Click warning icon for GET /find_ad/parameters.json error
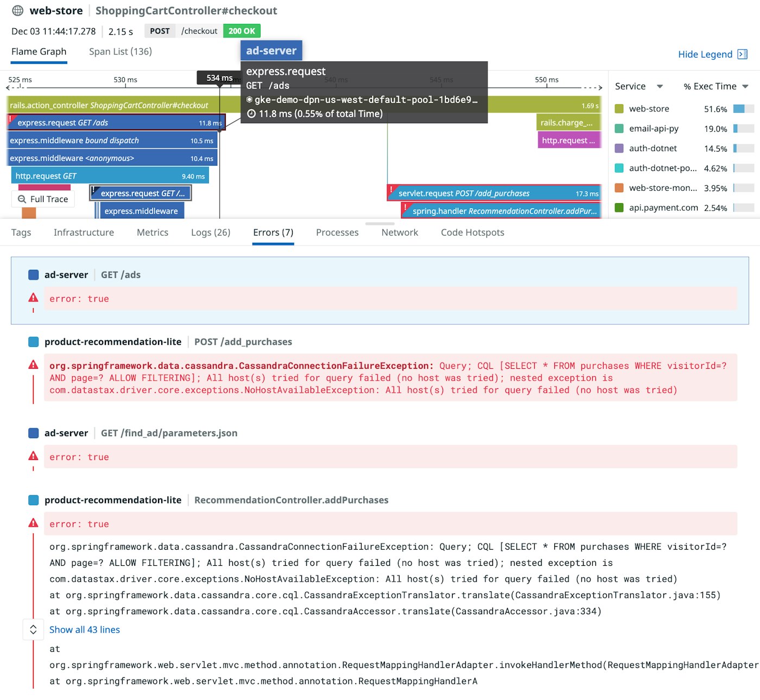Screen dimensions: 760x700 click(x=33, y=456)
